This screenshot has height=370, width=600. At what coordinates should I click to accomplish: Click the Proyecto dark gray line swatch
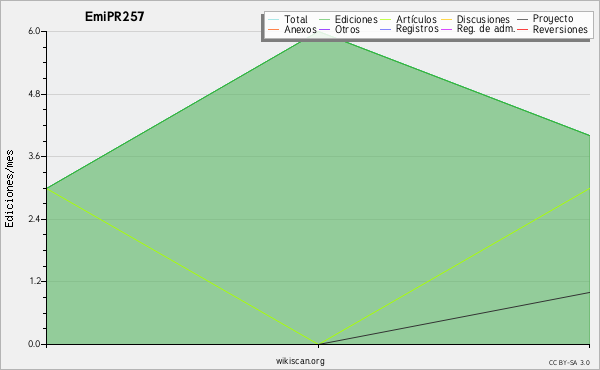[523, 19]
